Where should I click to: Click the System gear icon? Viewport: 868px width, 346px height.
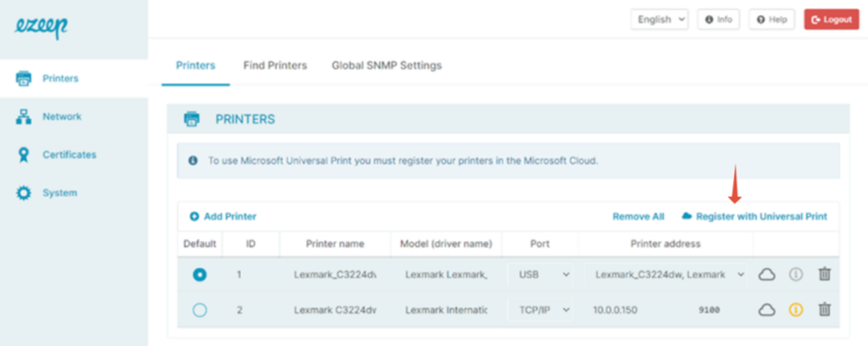coord(24,193)
